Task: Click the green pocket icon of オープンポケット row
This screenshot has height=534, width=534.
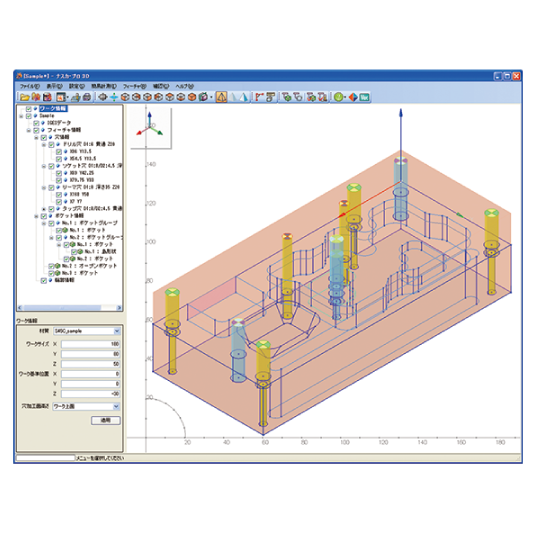Action: [58, 266]
